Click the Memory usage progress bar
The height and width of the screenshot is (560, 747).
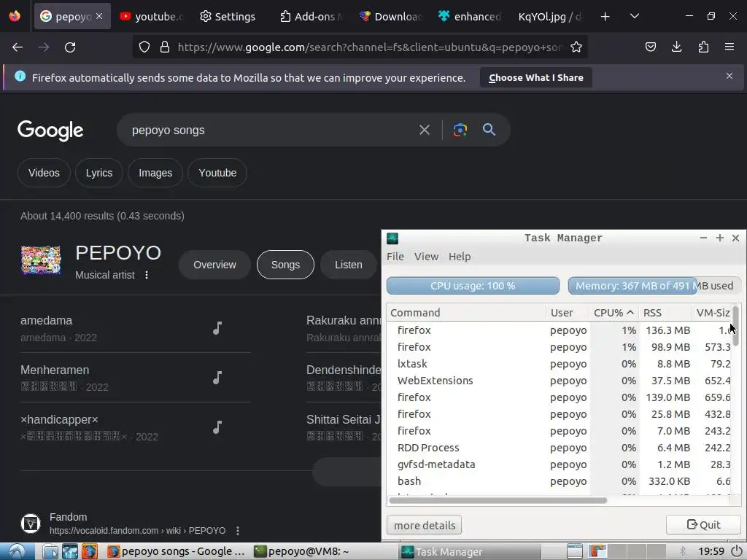pyautogui.click(x=654, y=286)
